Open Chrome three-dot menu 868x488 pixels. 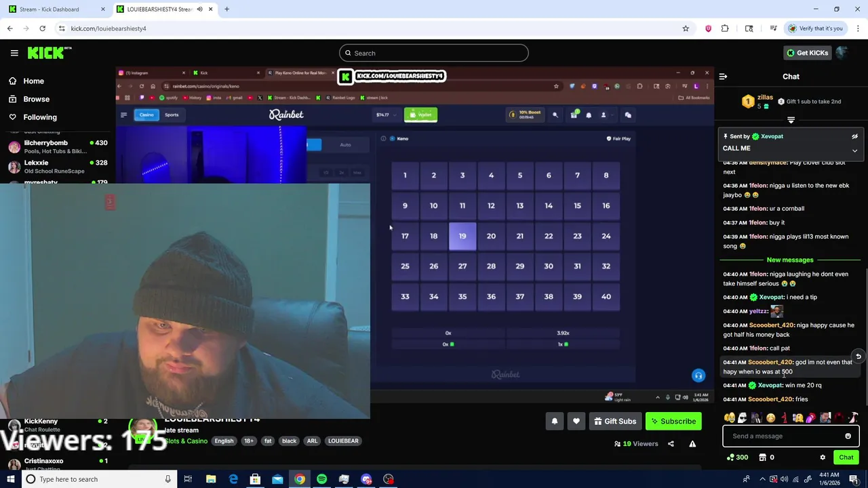pyautogui.click(x=859, y=28)
